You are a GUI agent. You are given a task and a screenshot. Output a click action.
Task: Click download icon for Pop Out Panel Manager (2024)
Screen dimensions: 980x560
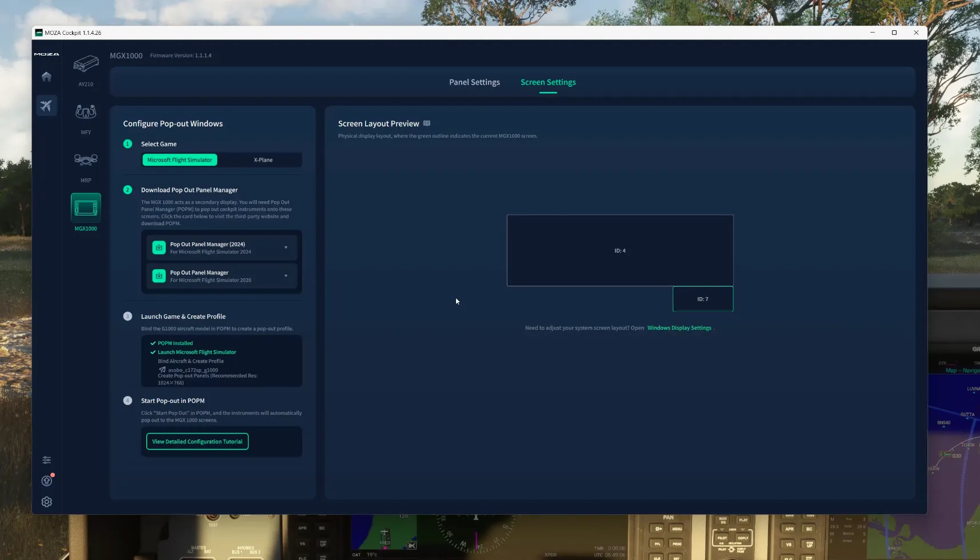[159, 247]
